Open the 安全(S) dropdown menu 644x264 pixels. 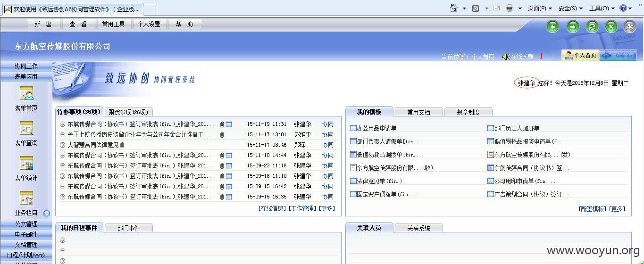pyautogui.click(x=570, y=8)
